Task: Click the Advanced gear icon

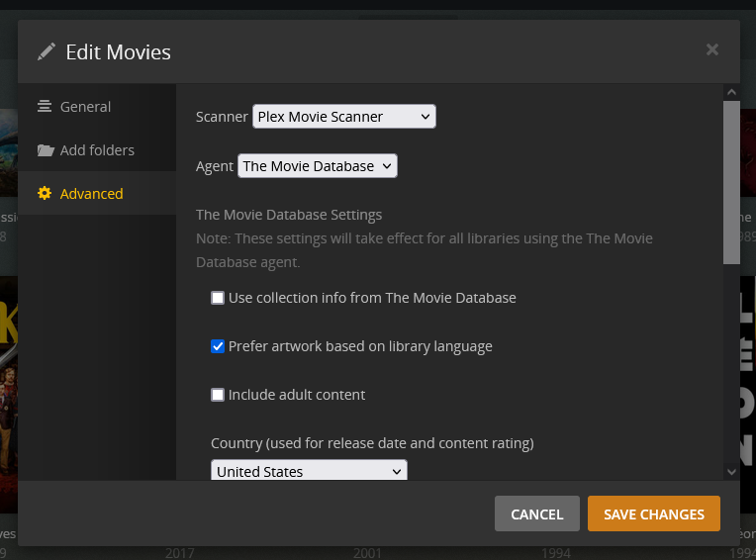Action: pyautogui.click(x=45, y=193)
